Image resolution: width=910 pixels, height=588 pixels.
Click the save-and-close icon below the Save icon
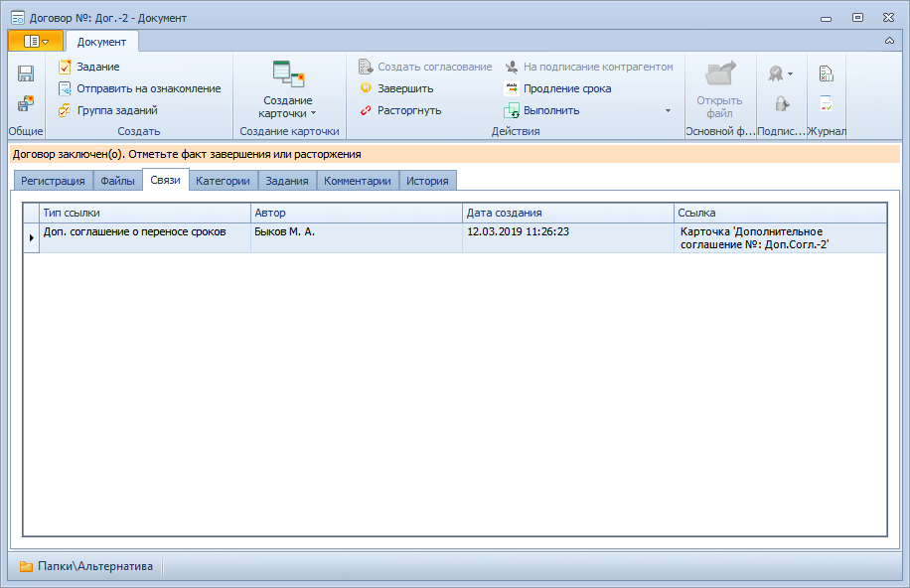click(26, 103)
